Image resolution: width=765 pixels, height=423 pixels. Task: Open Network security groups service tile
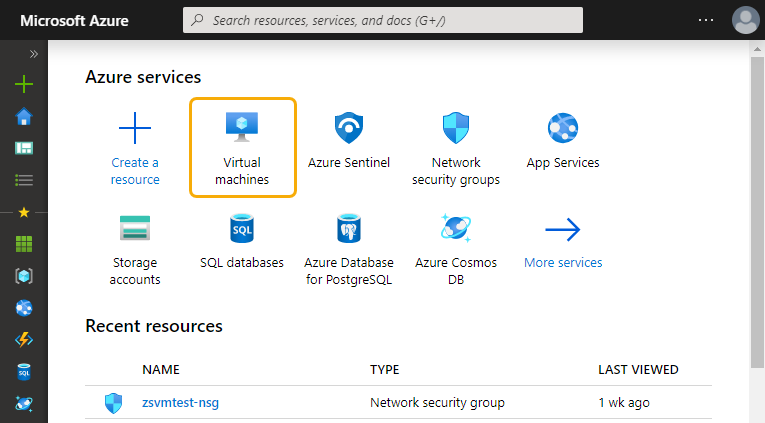(x=455, y=147)
